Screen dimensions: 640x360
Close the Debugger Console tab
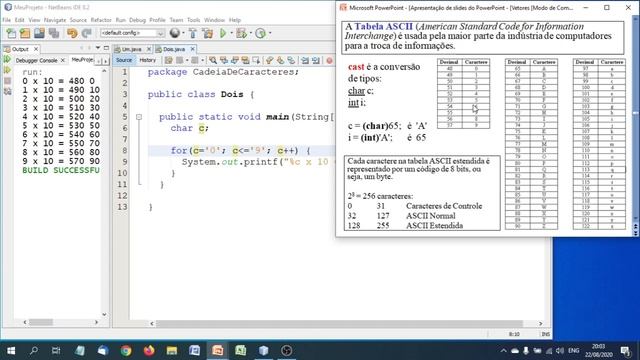click(63, 60)
